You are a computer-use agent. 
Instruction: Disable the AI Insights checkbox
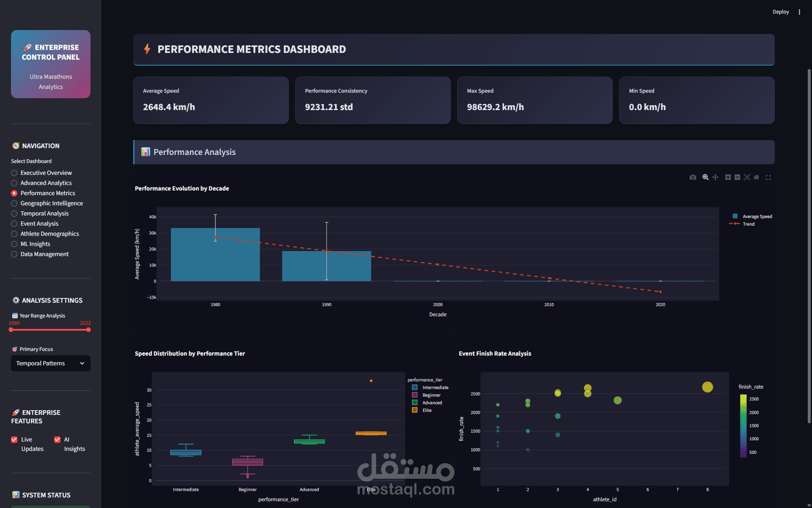click(58, 439)
